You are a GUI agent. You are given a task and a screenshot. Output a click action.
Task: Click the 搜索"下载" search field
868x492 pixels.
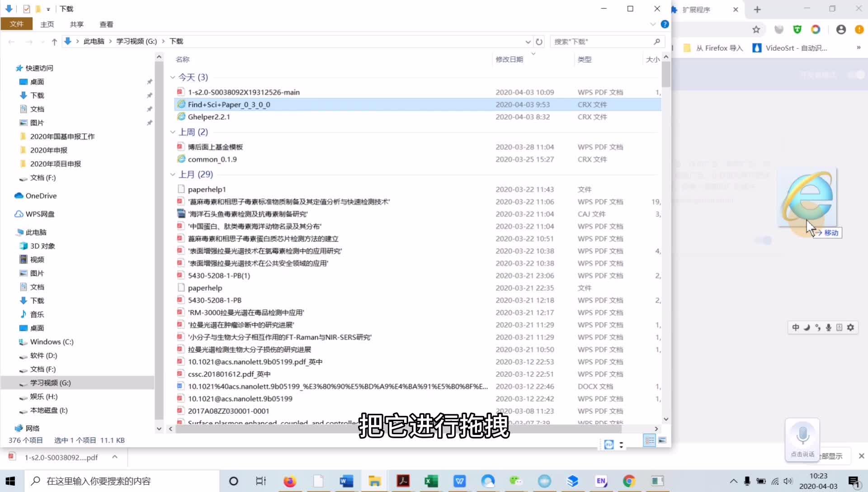point(601,42)
